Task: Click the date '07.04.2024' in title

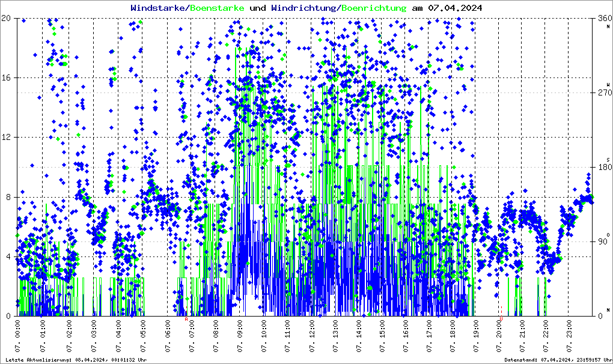Action: click(455, 8)
